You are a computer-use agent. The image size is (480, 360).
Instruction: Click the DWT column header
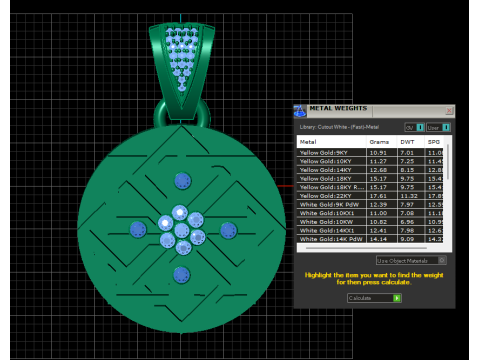click(411, 142)
